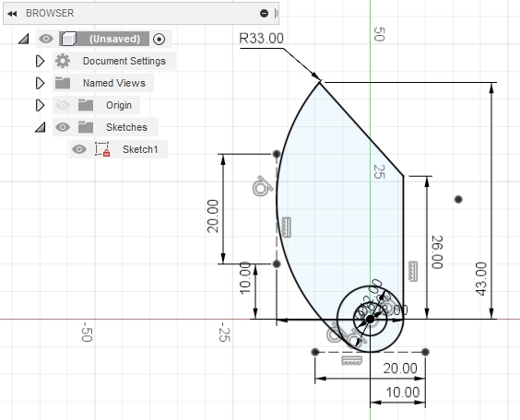This screenshot has height=420, width=520.
Task: Click the horizontal constraint icon under dashed line
Action: click(x=351, y=360)
